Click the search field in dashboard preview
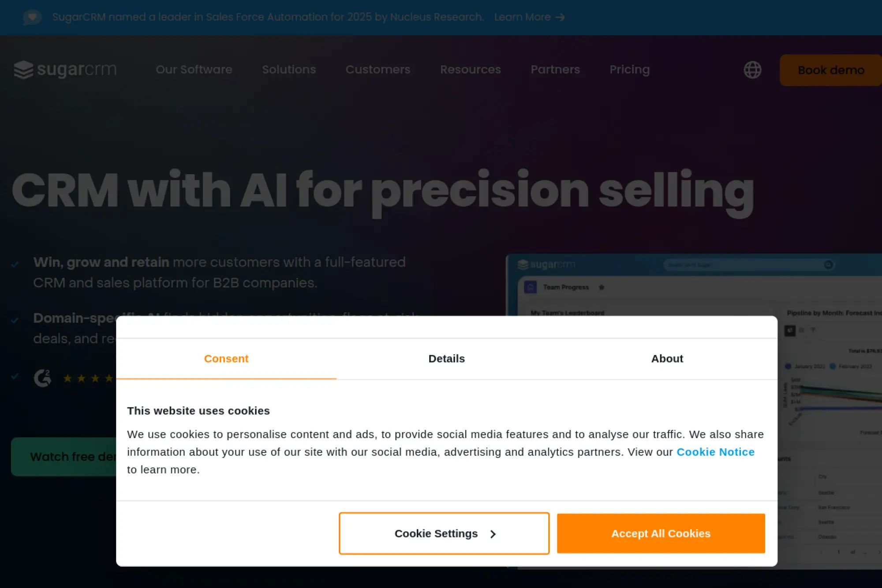This screenshot has width=882, height=588. (x=741, y=265)
